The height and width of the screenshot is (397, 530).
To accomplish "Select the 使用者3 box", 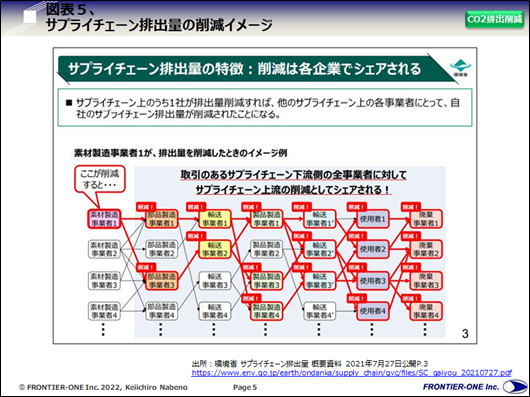I will [372, 281].
